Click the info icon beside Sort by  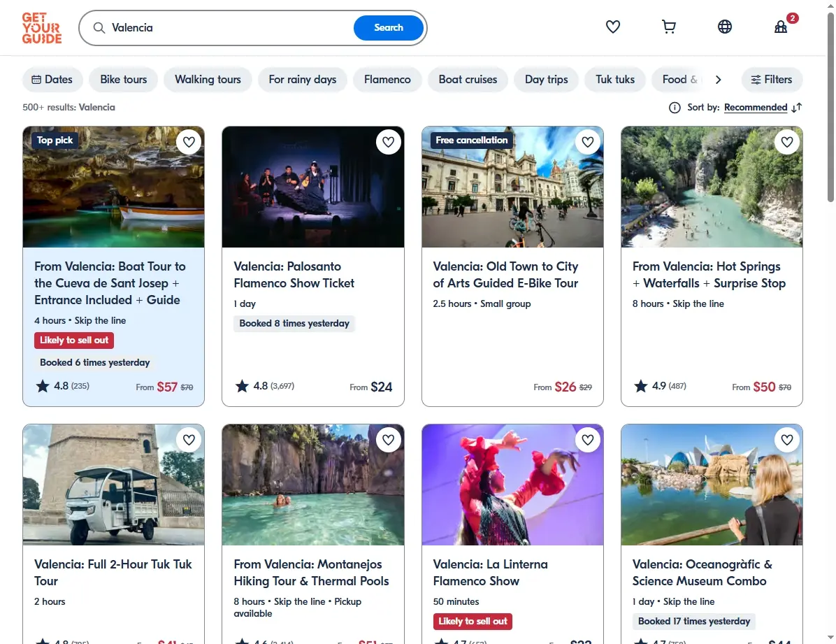pyautogui.click(x=675, y=108)
